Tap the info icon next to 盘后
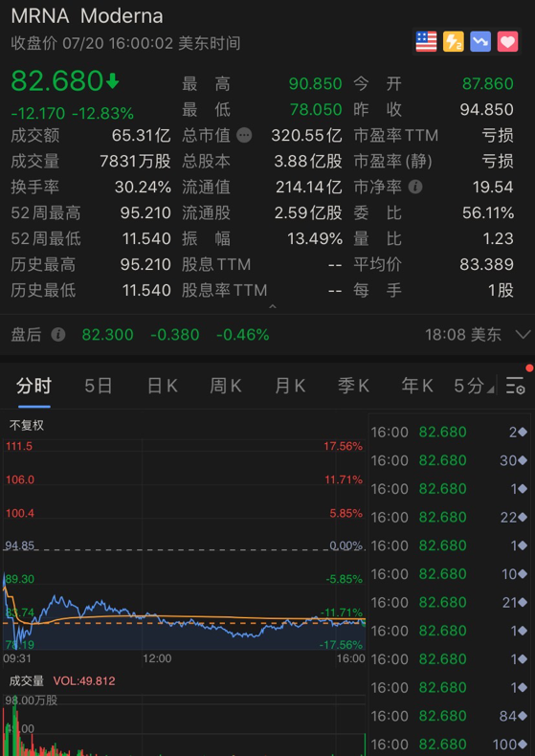Viewport: 535px width, 756px height. [58, 334]
